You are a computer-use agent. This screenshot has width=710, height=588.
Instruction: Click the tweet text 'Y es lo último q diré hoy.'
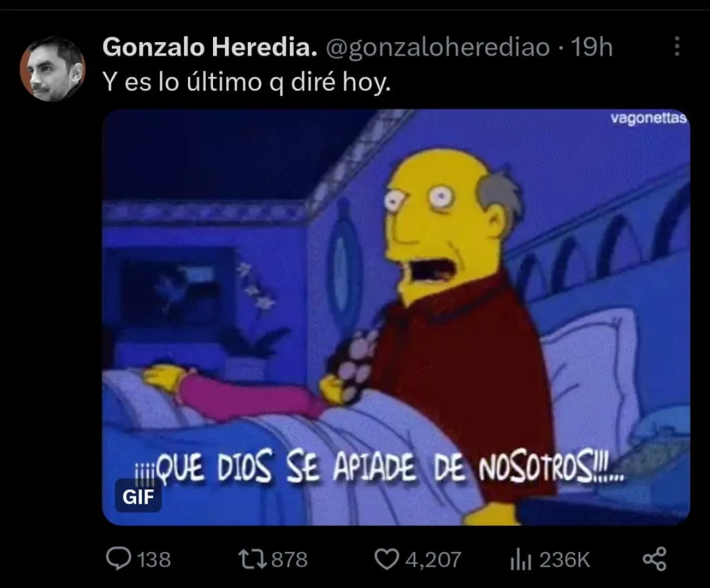pos(247,82)
